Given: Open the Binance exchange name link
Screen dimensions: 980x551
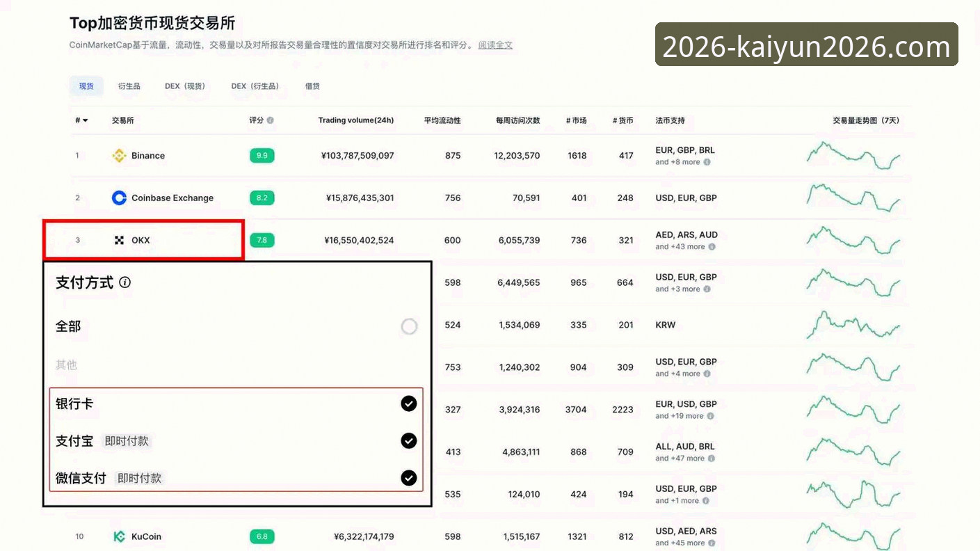Looking at the screenshot, I should [148, 156].
